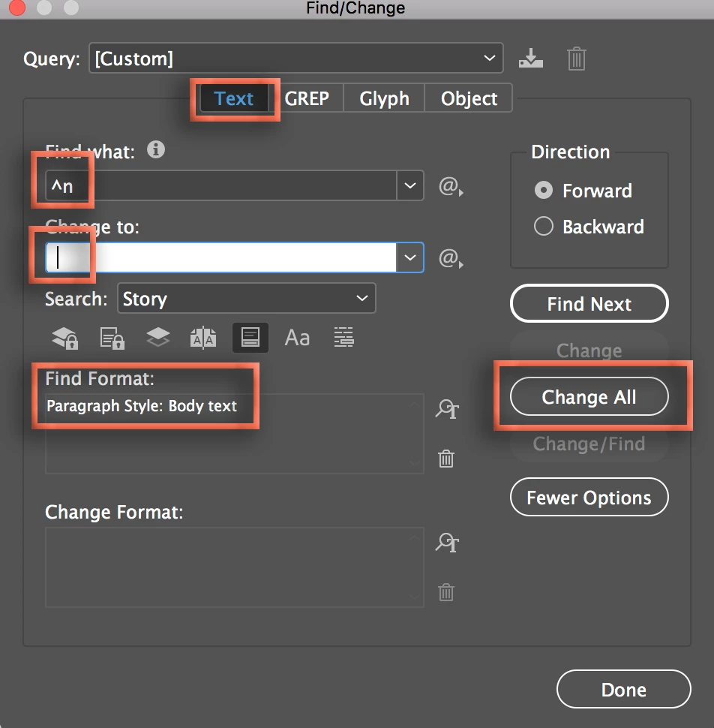Specify attributes to find icon
The height and width of the screenshot is (728, 714).
447,409
